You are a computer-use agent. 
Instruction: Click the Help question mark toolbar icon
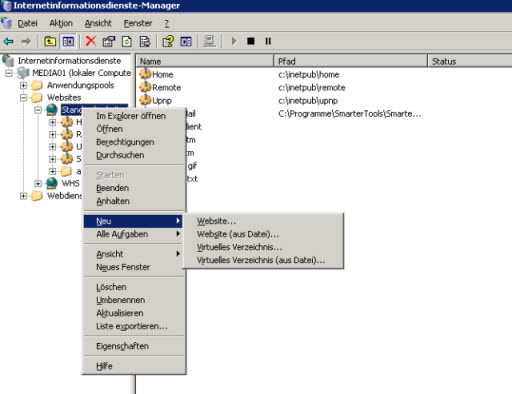168,41
